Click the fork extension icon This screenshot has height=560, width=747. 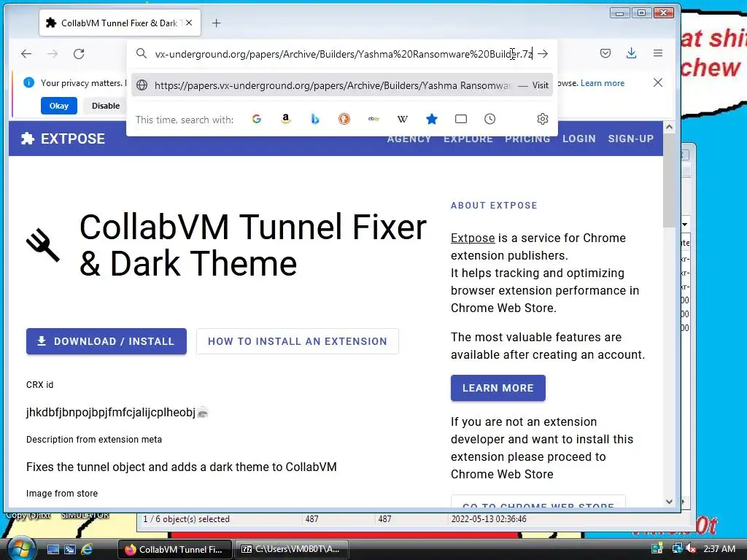[43, 245]
